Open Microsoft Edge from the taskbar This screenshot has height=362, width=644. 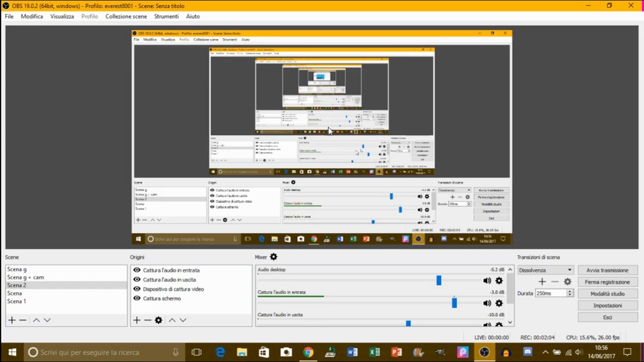(220, 352)
